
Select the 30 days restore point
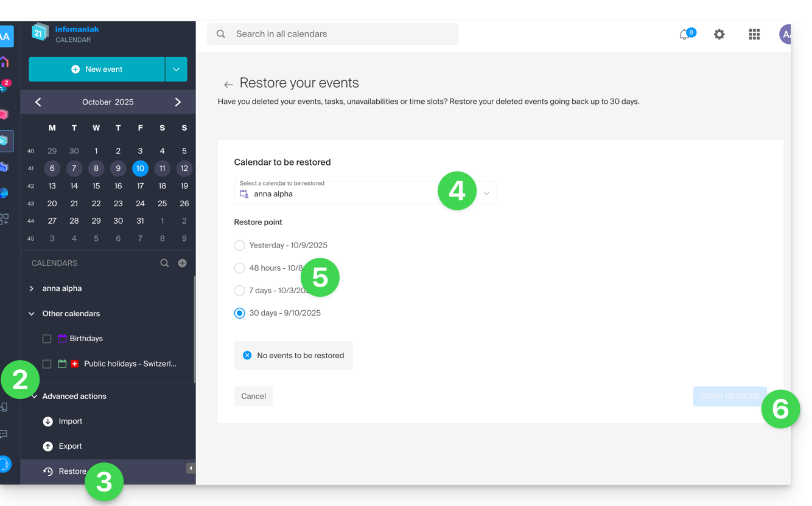240,313
